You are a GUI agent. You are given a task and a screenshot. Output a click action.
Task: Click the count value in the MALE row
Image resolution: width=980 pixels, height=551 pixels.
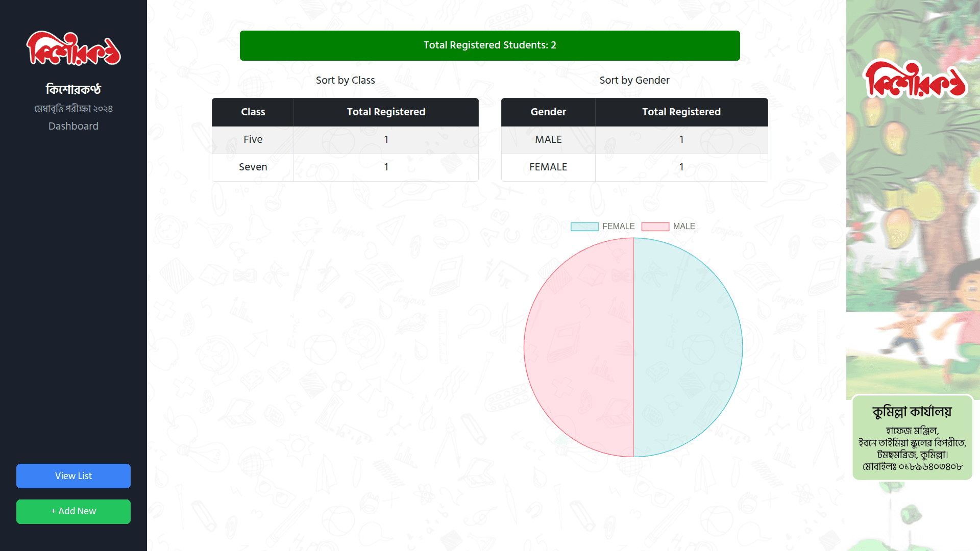681,140
